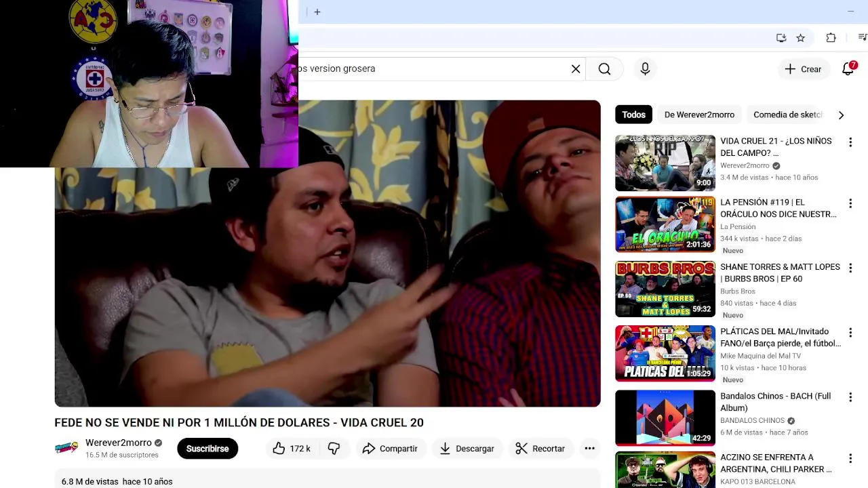Image resolution: width=868 pixels, height=488 pixels.
Task: Open the notifications bell
Action: pos(848,69)
